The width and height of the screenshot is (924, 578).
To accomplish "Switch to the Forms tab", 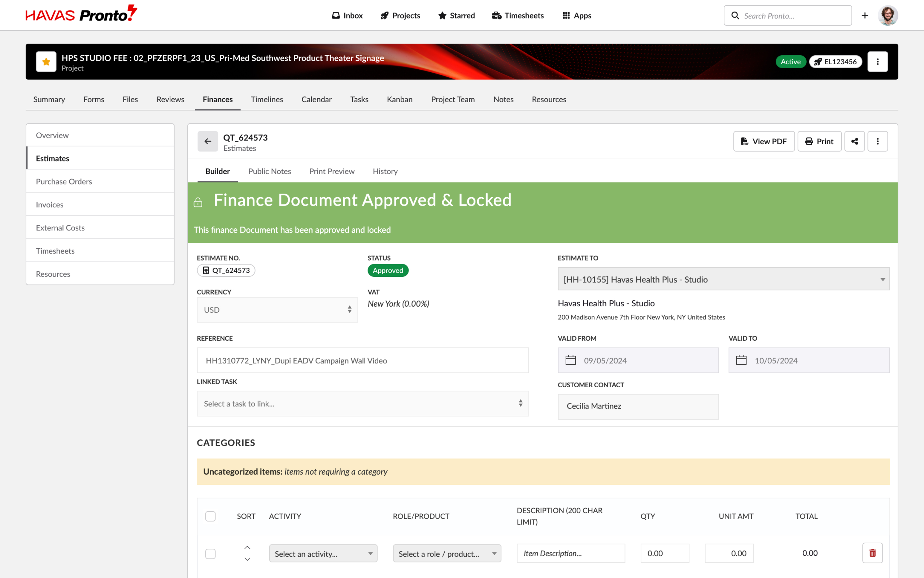I will (93, 99).
